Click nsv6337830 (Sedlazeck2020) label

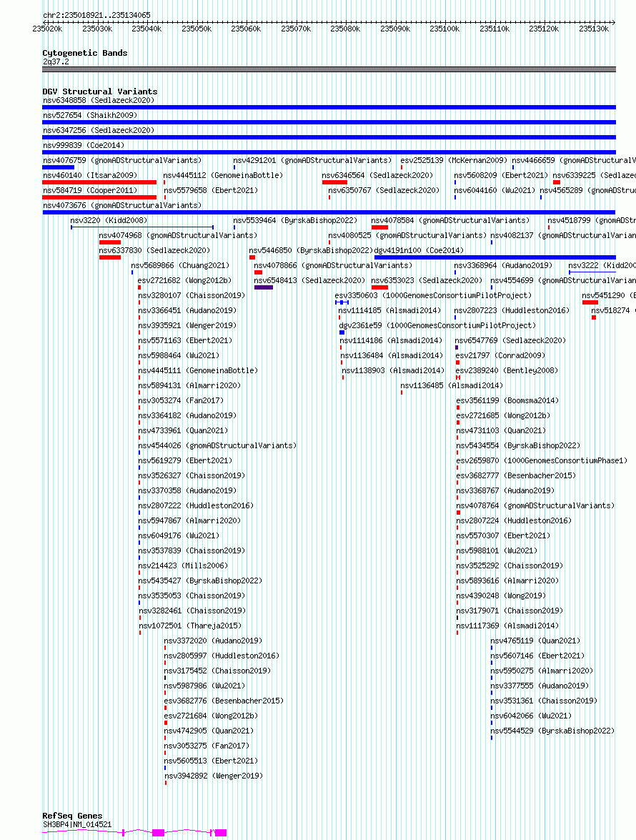coord(154,250)
